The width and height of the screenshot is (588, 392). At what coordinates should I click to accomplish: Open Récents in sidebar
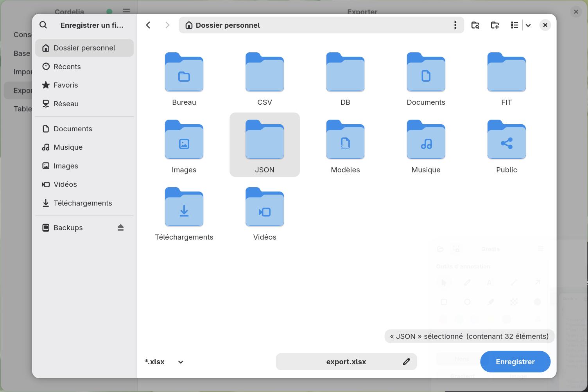point(84,66)
